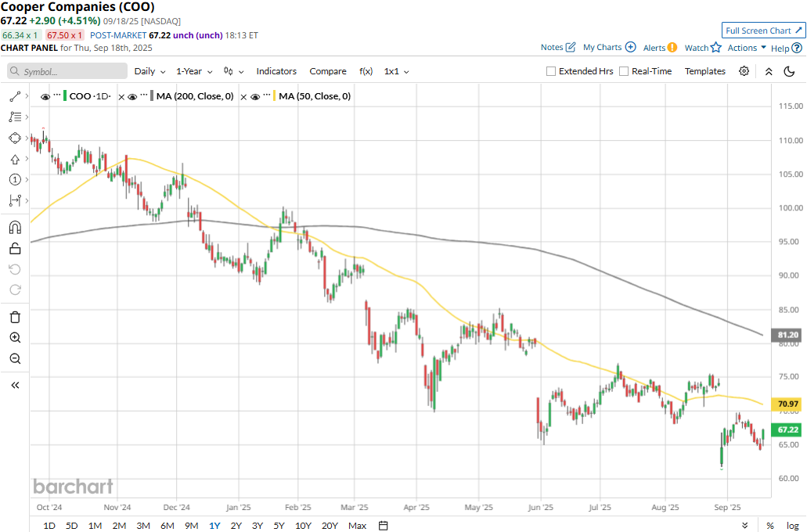The width and height of the screenshot is (807, 532).
Task: Open more options dots for COO series
Action: coord(57,95)
